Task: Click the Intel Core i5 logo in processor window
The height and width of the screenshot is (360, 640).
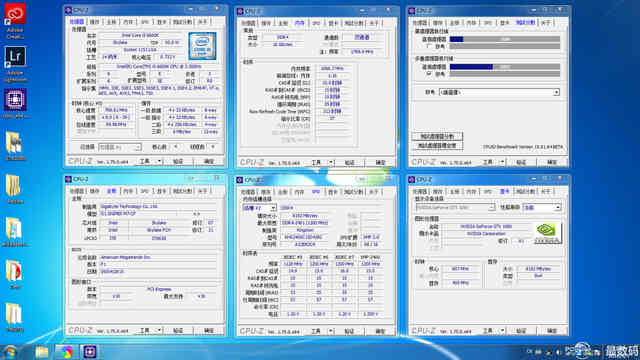Action: click(202, 46)
